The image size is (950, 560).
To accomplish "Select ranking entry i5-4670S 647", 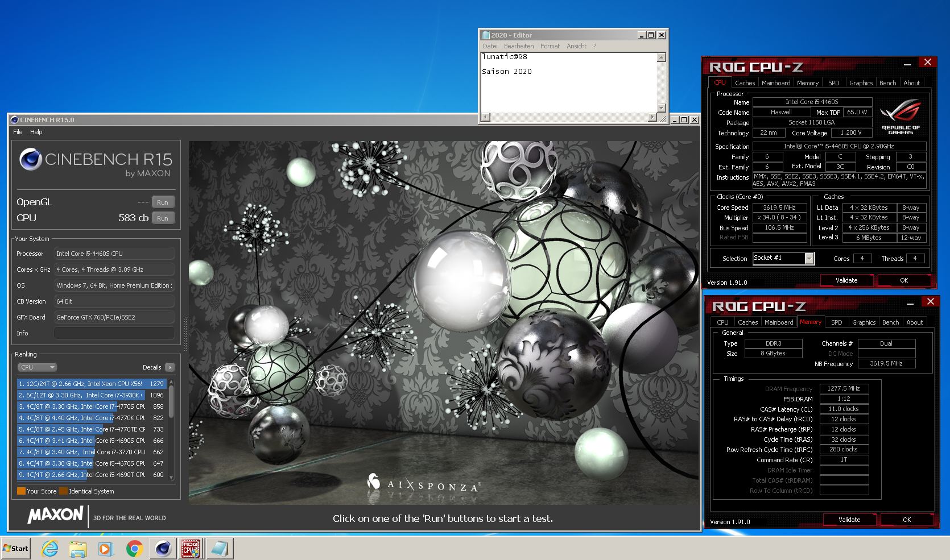I will pyautogui.click(x=92, y=463).
